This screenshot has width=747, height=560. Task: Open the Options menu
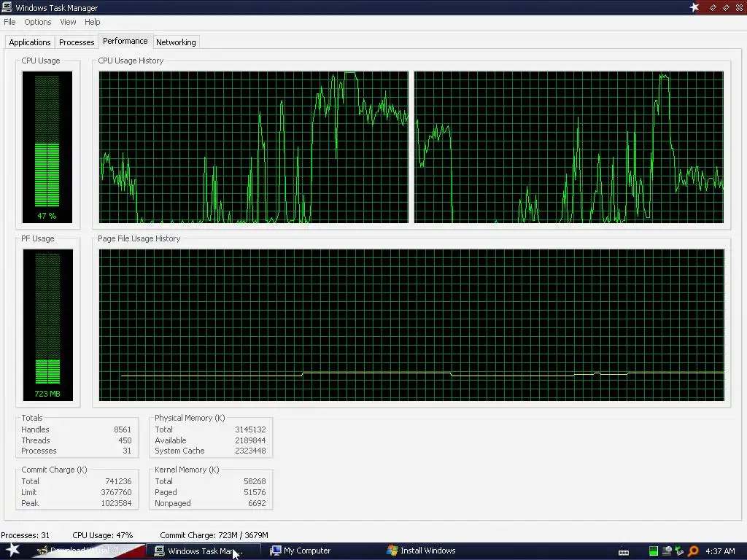point(38,22)
